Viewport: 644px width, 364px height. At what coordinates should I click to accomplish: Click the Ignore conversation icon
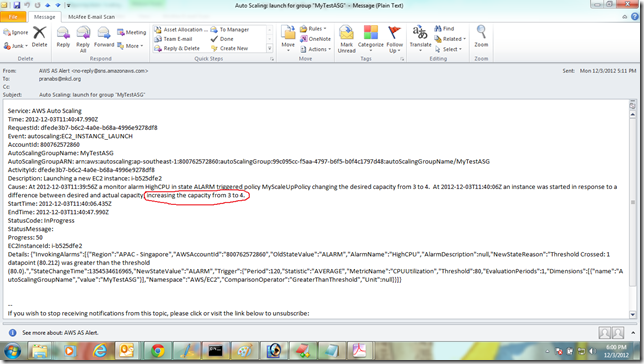(15, 32)
